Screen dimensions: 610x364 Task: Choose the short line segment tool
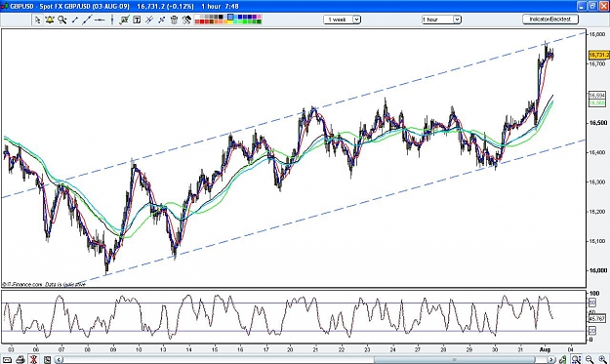coord(75,20)
